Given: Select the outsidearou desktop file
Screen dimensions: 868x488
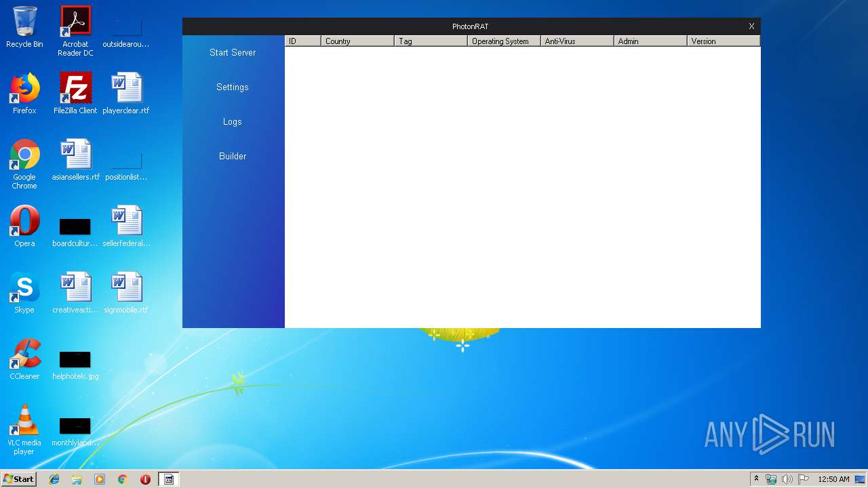Looking at the screenshot, I should (x=126, y=33).
